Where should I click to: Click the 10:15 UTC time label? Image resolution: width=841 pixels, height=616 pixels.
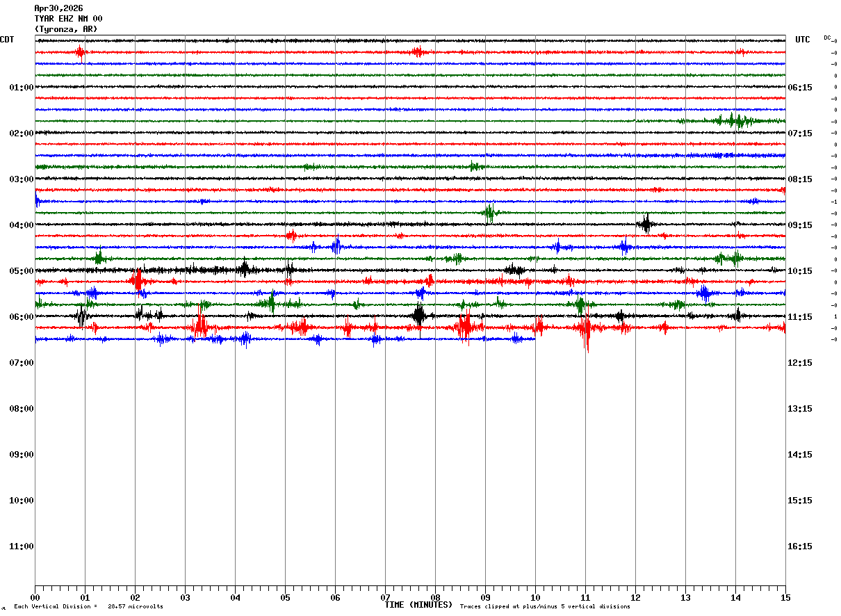pos(801,271)
